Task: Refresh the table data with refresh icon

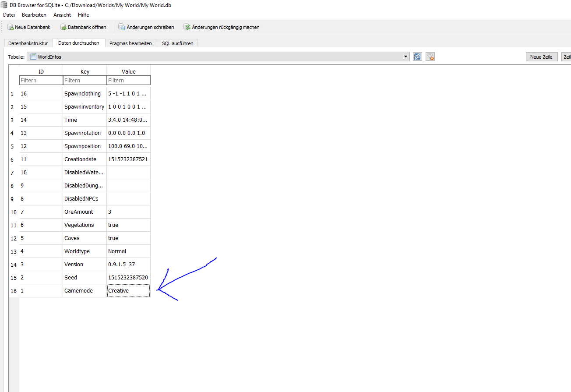Action: pyautogui.click(x=417, y=57)
